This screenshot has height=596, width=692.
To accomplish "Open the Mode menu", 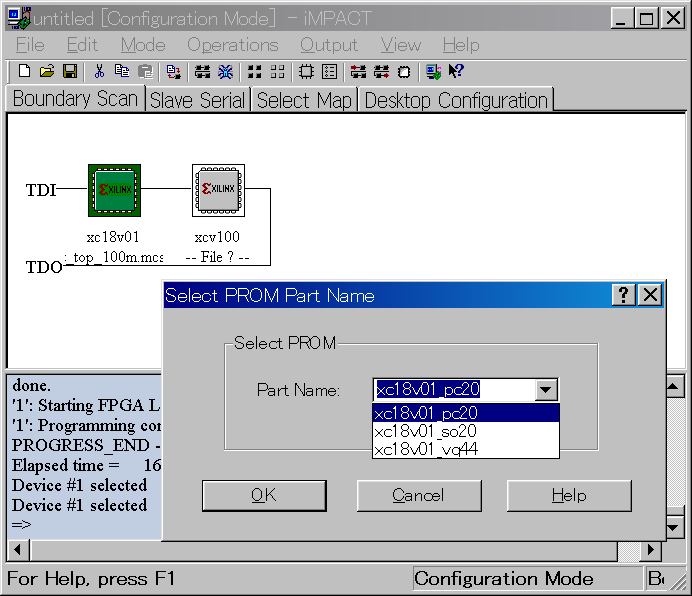I will click(143, 45).
